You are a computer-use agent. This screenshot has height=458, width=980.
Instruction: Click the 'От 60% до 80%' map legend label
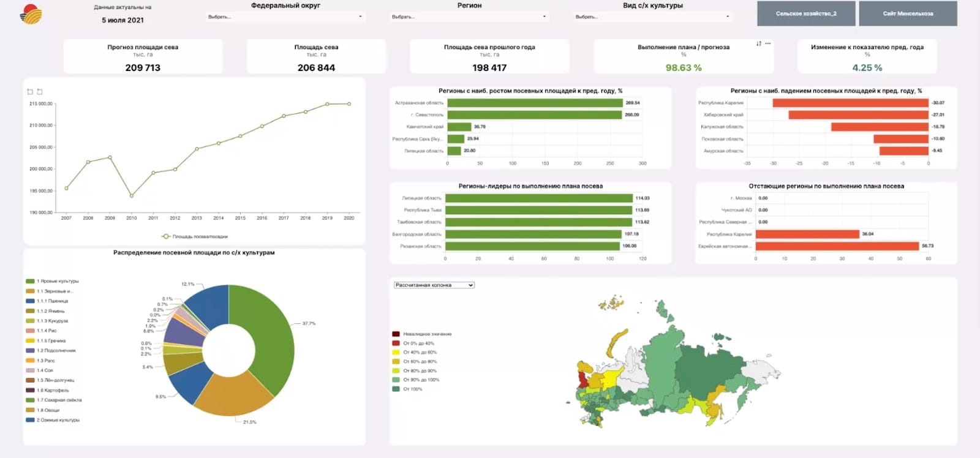[x=420, y=362]
